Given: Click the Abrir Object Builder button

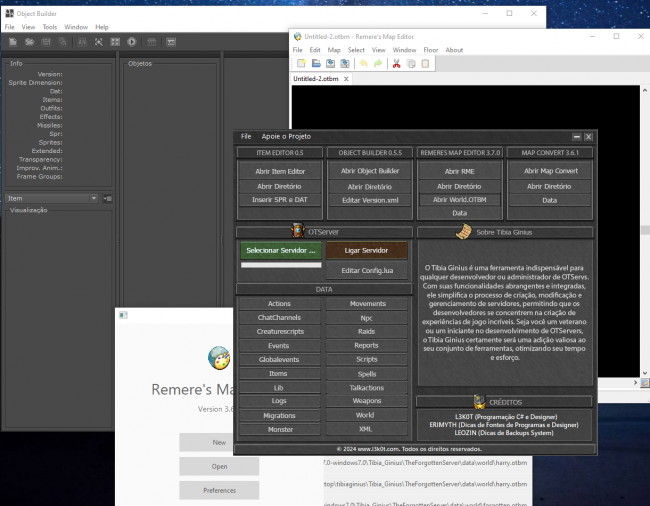Looking at the screenshot, I should point(370,171).
